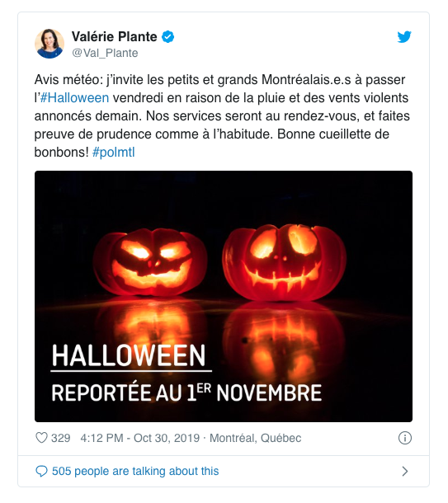448x503 pixels.
Task: Open the 4:12 PM - Oct 30, 2019 timestamp
Action: [140, 438]
